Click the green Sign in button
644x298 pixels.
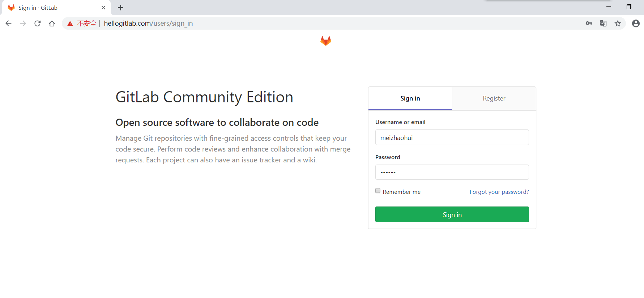(x=452, y=214)
